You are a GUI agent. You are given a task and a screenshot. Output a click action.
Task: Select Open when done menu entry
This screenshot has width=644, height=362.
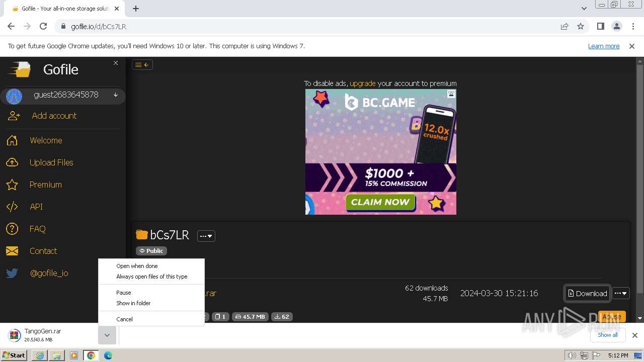(151, 266)
